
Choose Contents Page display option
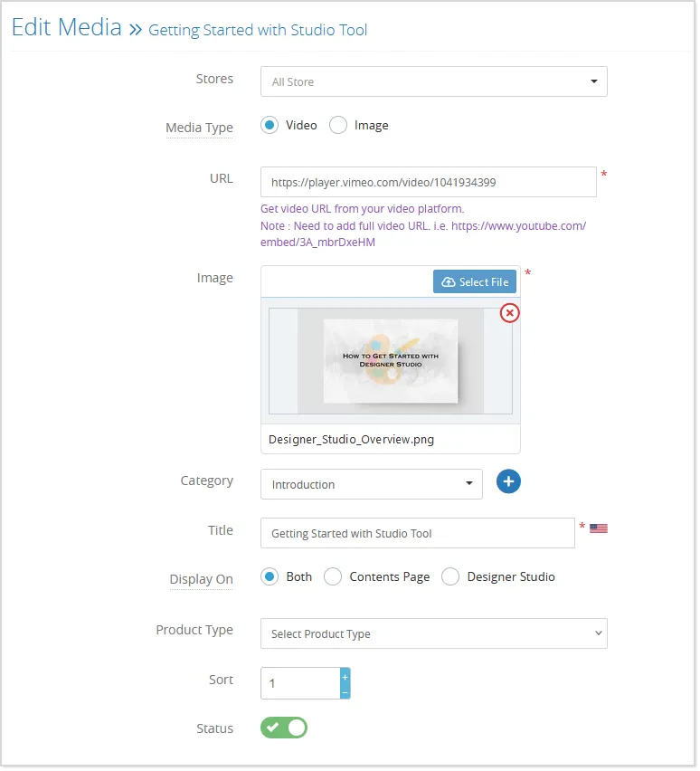point(334,578)
